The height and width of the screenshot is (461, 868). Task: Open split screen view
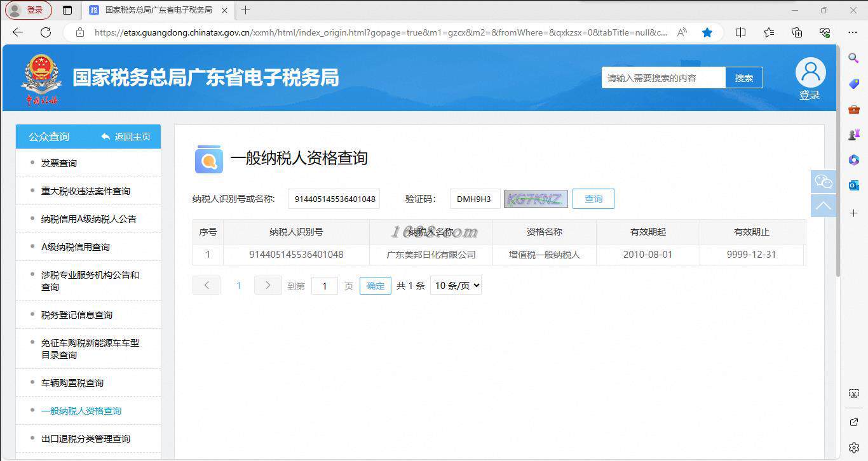tap(740, 32)
